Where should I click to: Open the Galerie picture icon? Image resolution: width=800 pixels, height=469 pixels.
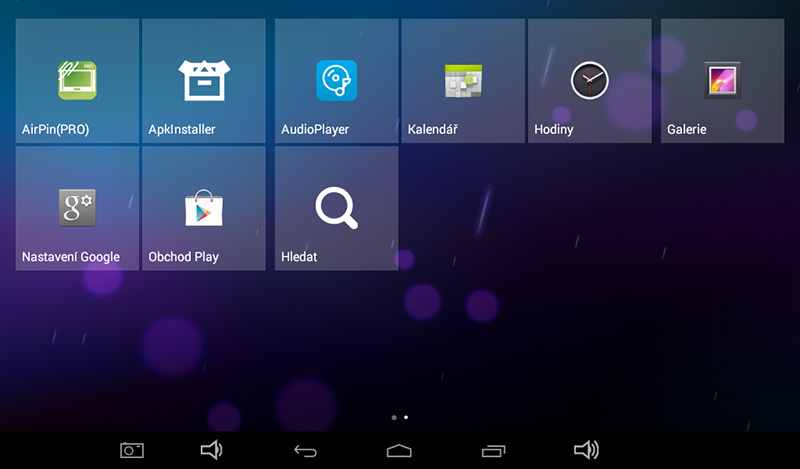click(x=722, y=80)
